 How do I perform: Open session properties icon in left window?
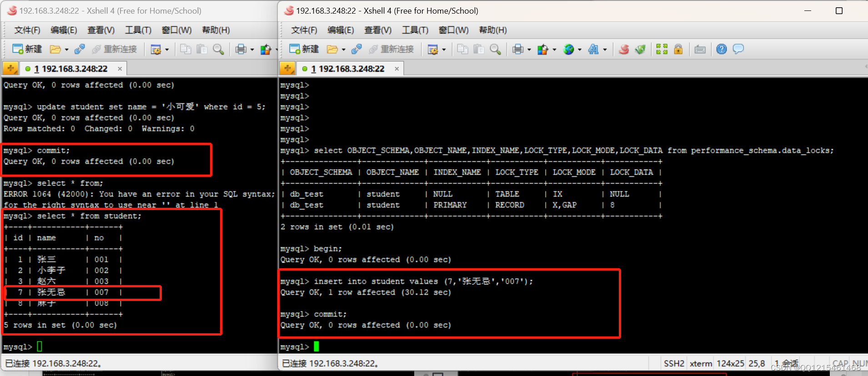(156, 49)
